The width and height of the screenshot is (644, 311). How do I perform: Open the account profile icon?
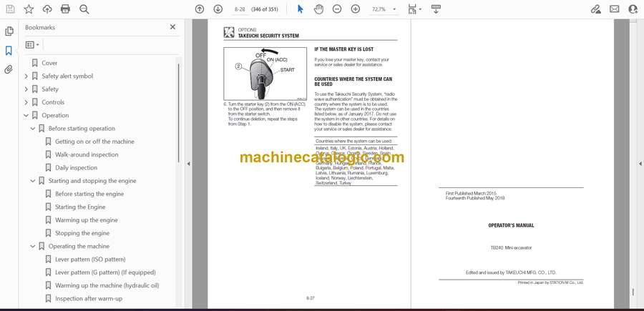pos(633,9)
